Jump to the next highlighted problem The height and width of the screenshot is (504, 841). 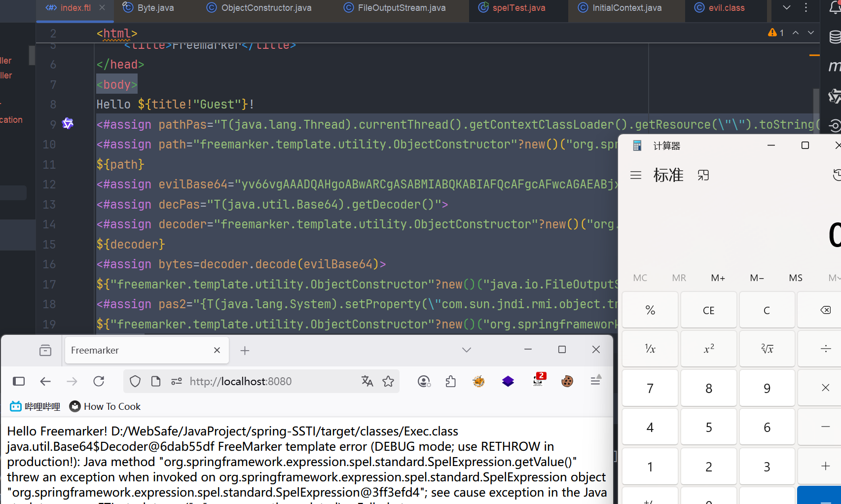coord(811,33)
